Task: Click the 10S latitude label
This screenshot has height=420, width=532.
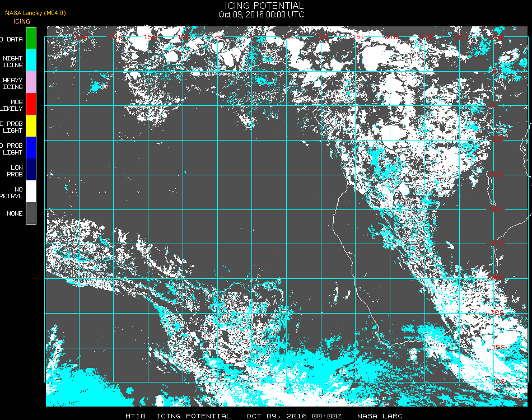Action: [496, 174]
